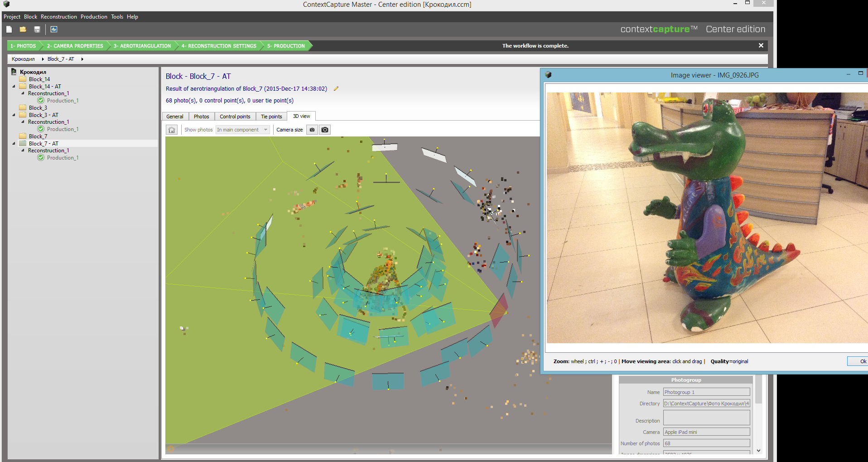
Task: Click the Save project disk icon
Action: tap(37, 29)
